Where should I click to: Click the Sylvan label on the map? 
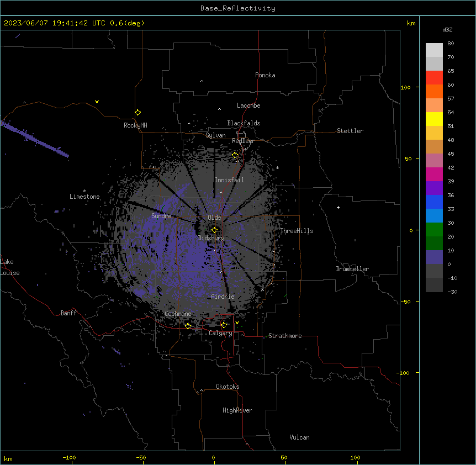pyautogui.click(x=215, y=135)
